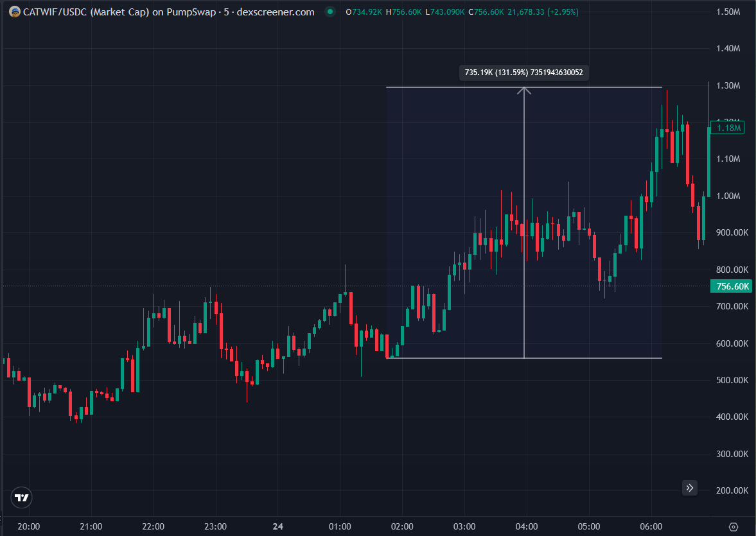Open the TradingView logo button
Image resolution: width=756 pixels, height=536 pixels.
21,497
